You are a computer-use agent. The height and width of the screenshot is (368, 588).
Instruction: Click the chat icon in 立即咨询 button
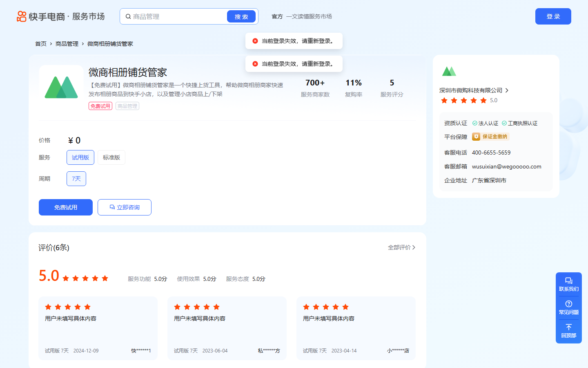tap(112, 207)
